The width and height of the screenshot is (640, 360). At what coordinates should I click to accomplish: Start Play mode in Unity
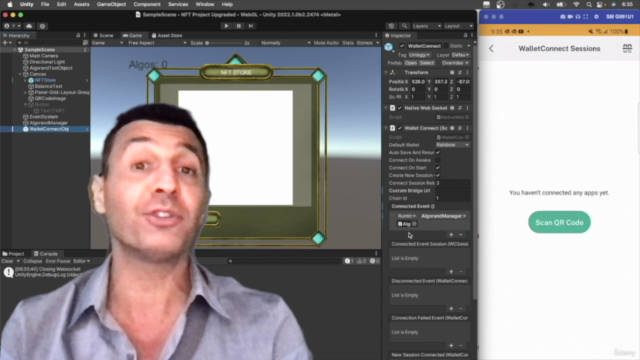coord(226,26)
